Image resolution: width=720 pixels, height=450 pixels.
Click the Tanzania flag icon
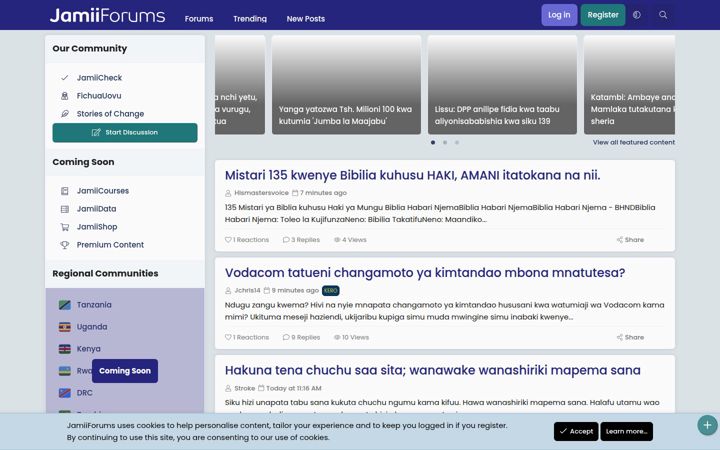pyautogui.click(x=65, y=305)
